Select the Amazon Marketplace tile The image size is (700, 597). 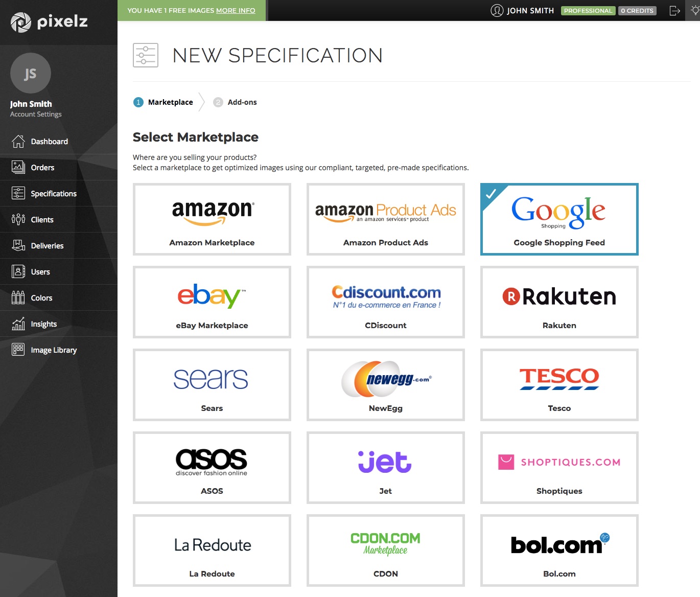tap(212, 219)
